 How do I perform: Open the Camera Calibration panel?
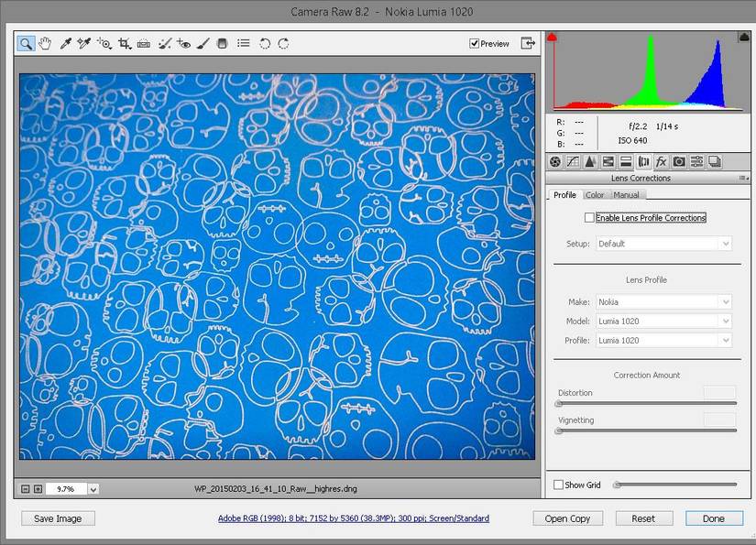pyautogui.click(x=679, y=162)
